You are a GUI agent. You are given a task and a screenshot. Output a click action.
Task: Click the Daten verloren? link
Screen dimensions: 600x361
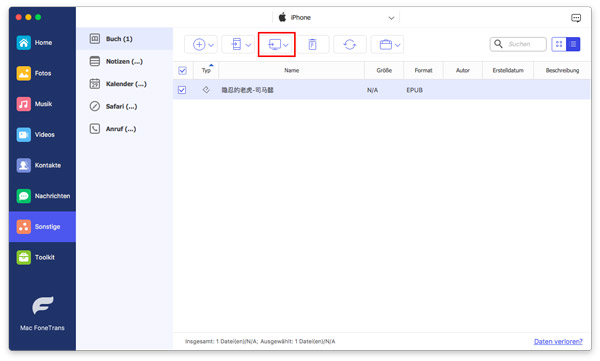558,341
